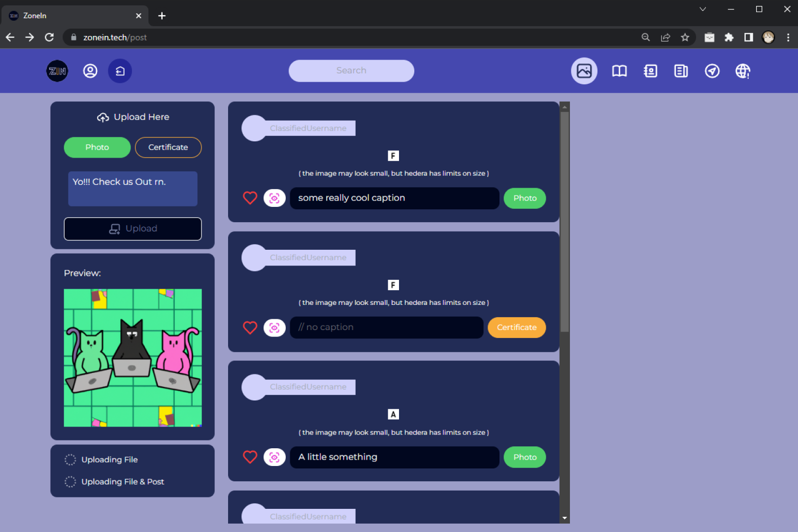Click the send/navigation arrow icon in navbar
The image size is (798, 532).
click(x=712, y=70)
